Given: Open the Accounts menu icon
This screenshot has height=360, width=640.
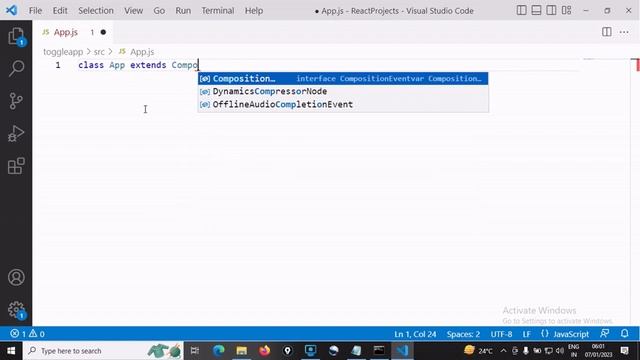Looking at the screenshot, I should pyautogui.click(x=16, y=278).
